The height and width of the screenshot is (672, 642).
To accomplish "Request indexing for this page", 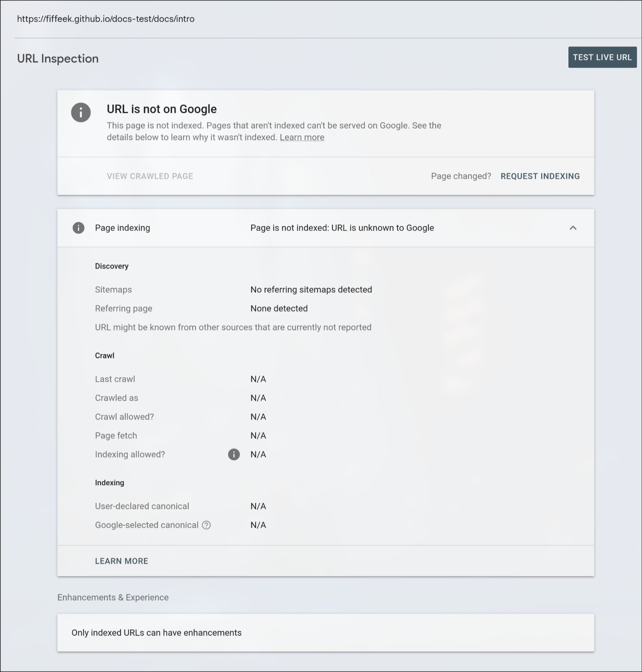I will [540, 176].
